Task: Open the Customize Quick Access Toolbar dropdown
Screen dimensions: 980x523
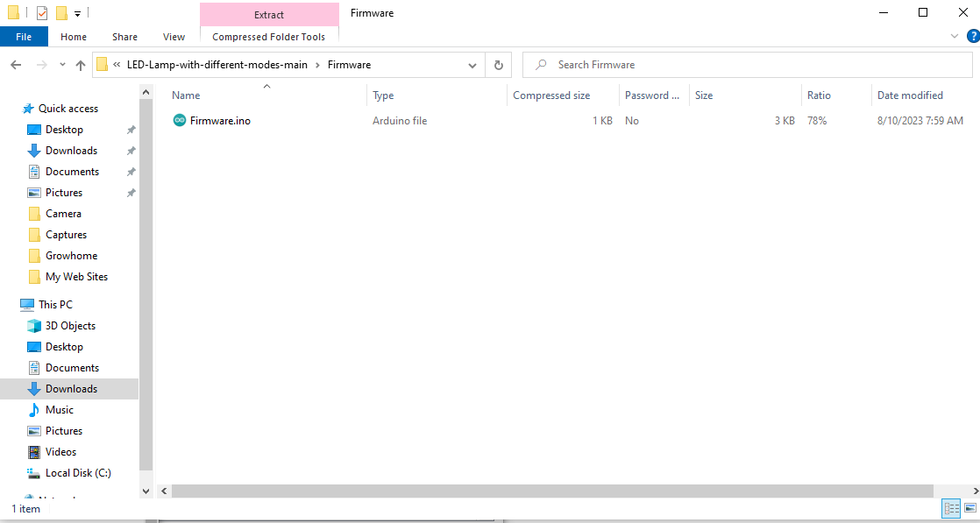Action: 77,13
